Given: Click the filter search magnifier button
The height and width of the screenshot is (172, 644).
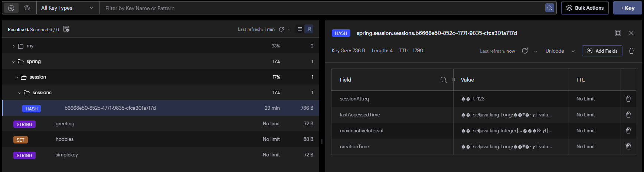Looking at the screenshot, I should (550, 8).
